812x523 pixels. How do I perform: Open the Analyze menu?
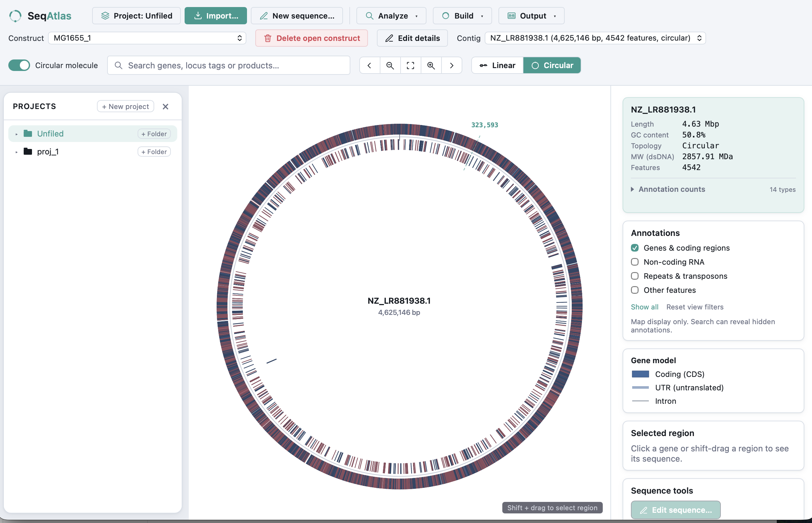click(x=391, y=16)
